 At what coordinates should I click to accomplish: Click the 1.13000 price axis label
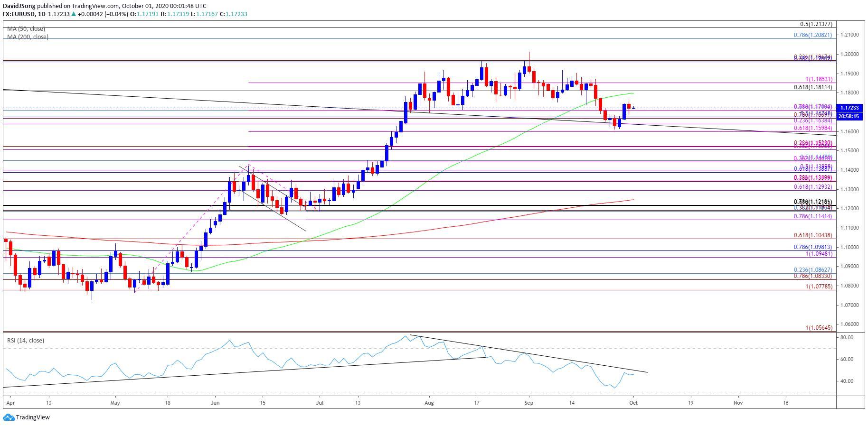(849, 190)
